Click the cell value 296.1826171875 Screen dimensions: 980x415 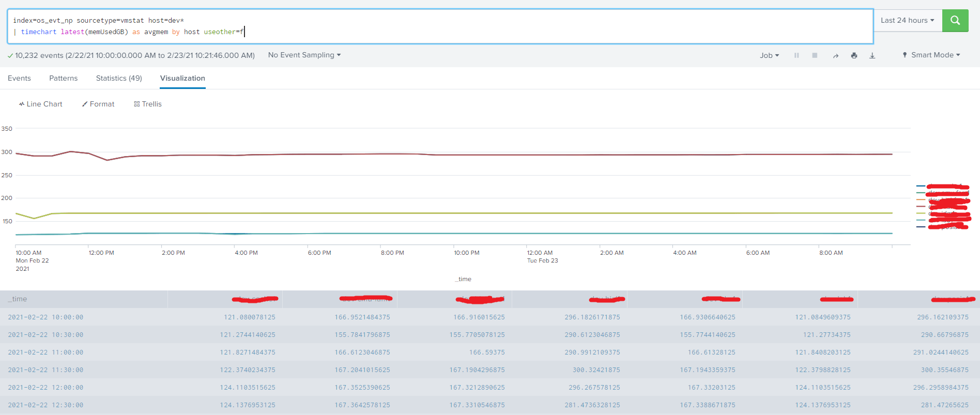point(592,317)
